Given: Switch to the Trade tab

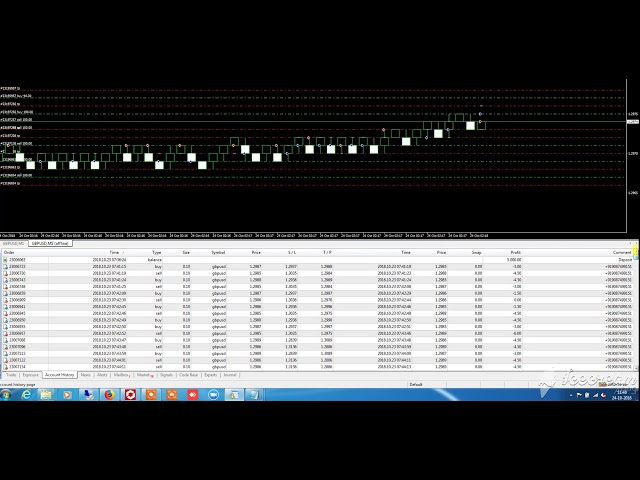Looking at the screenshot, I should coord(12,375).
